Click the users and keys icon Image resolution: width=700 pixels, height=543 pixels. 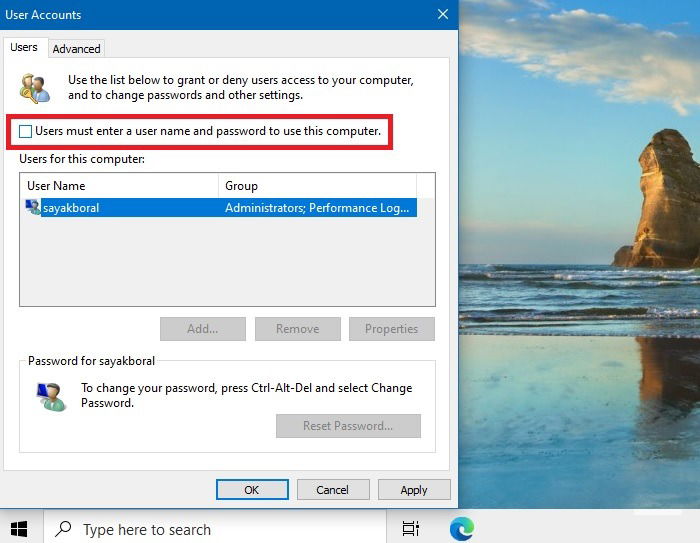point(35,88)
